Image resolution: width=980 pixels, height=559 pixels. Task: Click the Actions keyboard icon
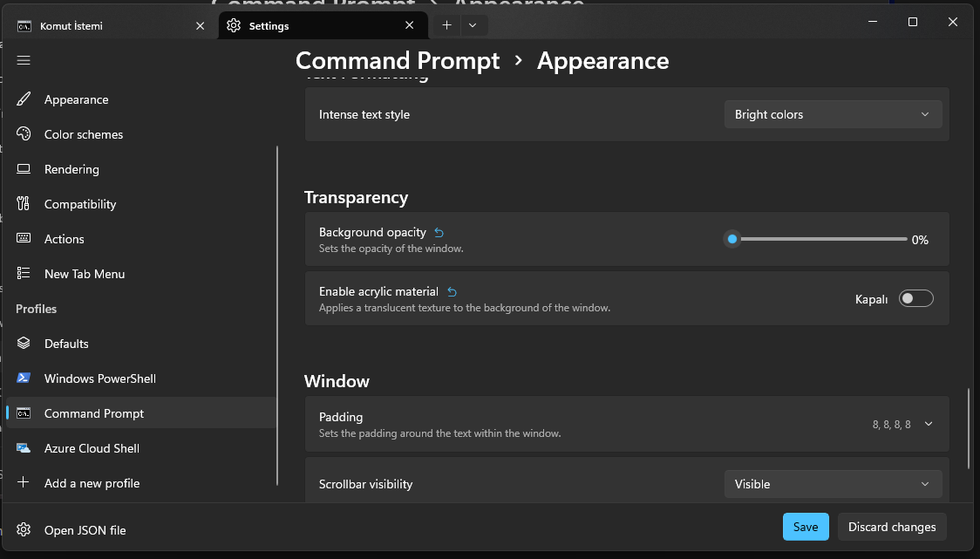coord(24,238)
